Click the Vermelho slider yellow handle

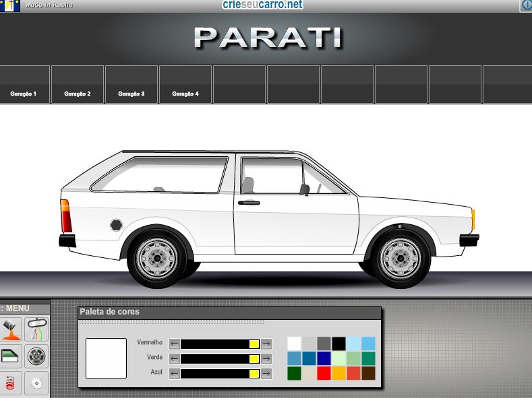[x=254, y=344]
